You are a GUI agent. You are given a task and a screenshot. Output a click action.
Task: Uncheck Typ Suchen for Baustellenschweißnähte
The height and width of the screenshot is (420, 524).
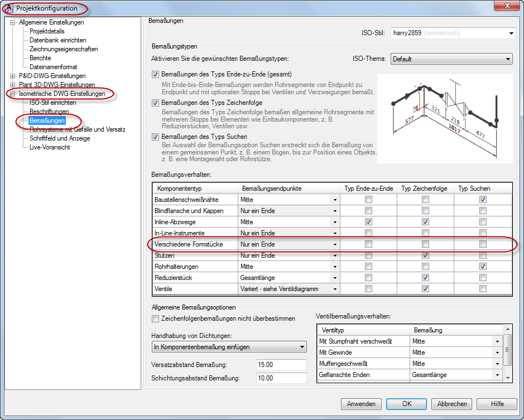(x=483, y=200)
